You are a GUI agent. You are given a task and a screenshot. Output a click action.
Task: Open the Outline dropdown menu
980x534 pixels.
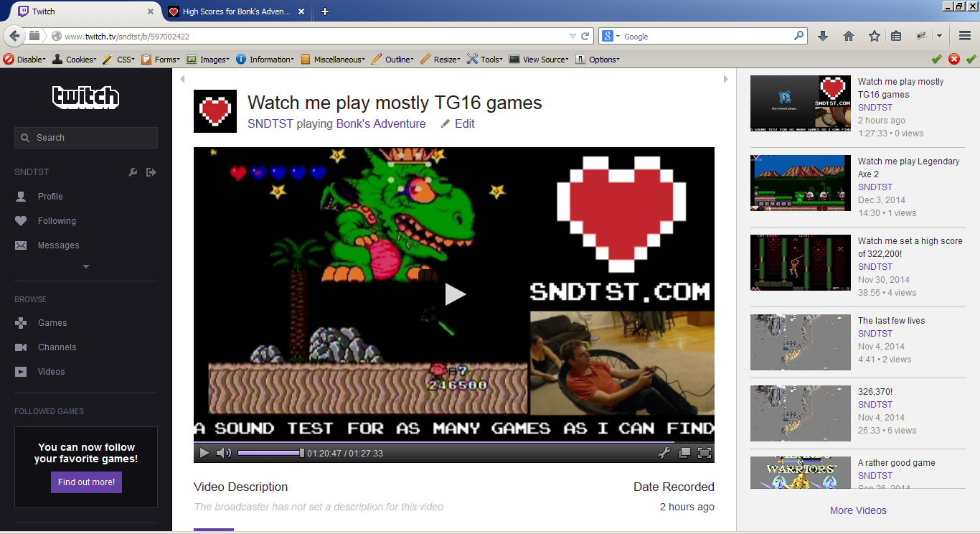(393, 60)
